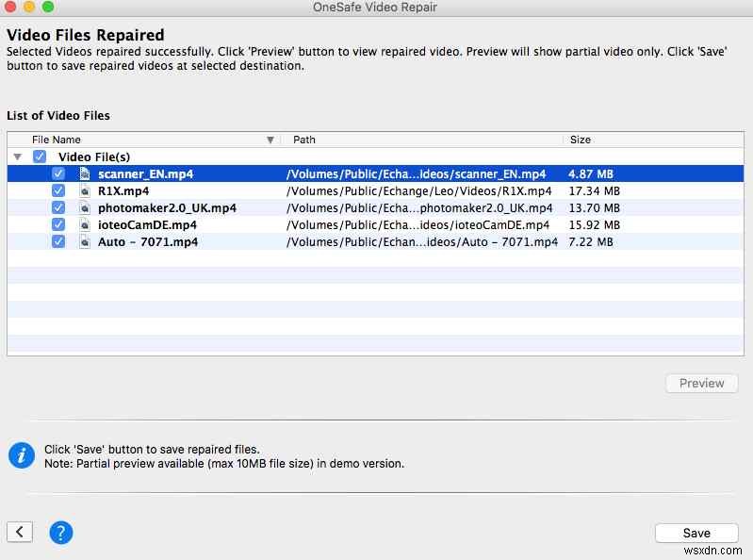Click the Save button
The image size is (753, 560).
696,533
